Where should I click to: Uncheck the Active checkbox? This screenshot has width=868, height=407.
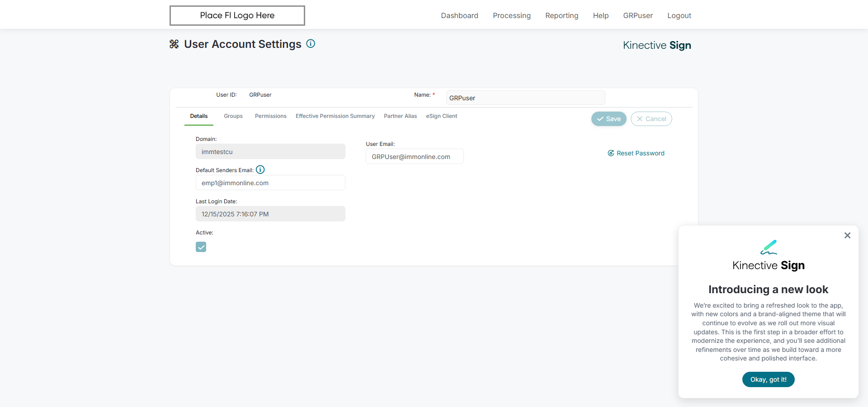tap(201, 247)
